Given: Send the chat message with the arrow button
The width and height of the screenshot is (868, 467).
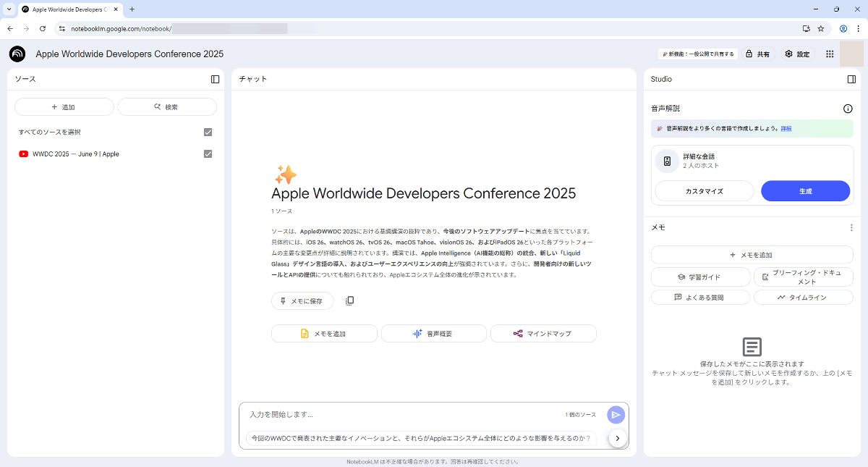Looking at the screenshot, I should click(x=616, y=414).
